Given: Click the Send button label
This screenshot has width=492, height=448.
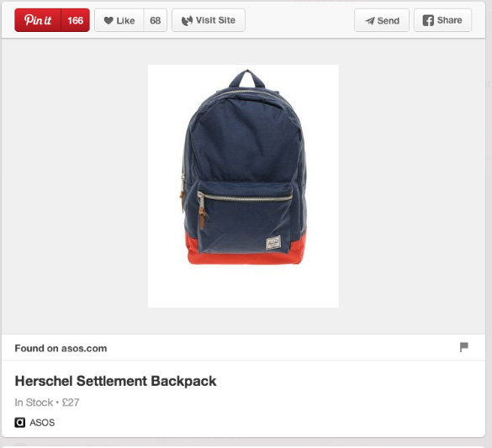Looking at the screenshot, I should 389,21.
